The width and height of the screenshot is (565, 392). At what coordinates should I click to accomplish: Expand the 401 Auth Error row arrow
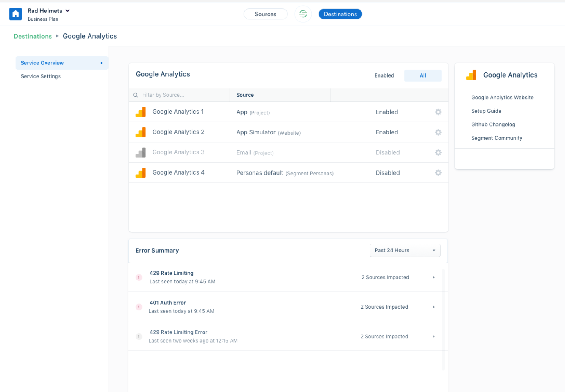click(x=433, y=307)
